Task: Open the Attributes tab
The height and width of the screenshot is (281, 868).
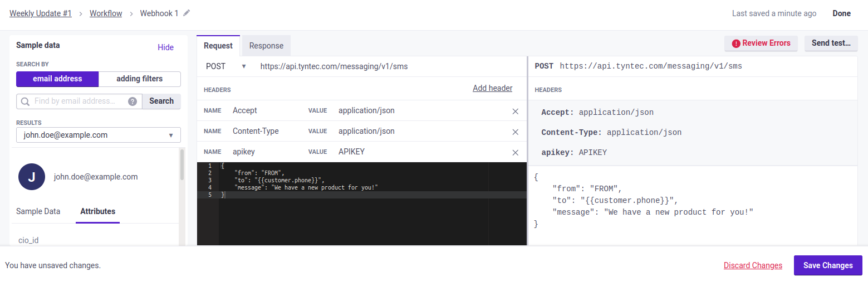Action: [x=98, y=211]
